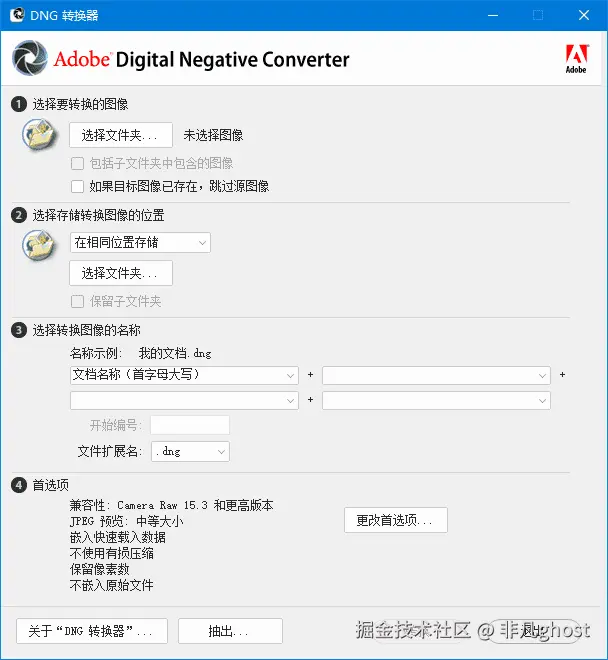The image size is (608, 660).
Task: Click the step 4 首选项 number badge
Action: coord(19,485)
